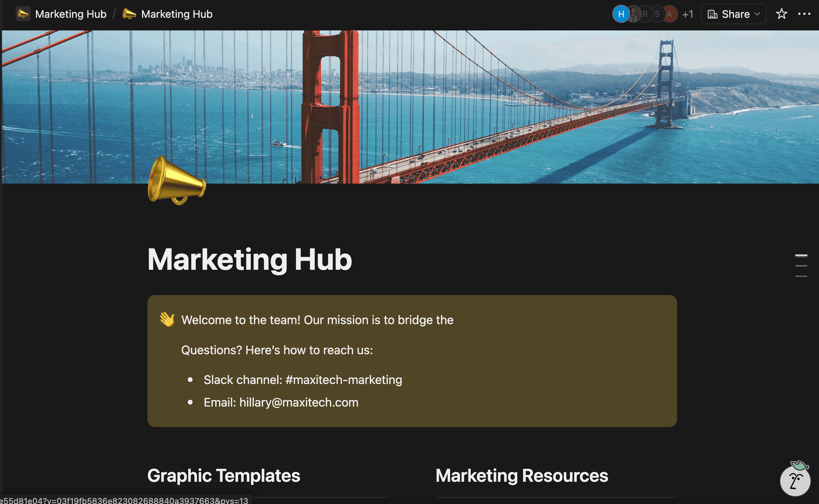The width and height of the screenshot is (819, 504).
Task: Open the three-dot more options menu
Action: tap(805, 14)
